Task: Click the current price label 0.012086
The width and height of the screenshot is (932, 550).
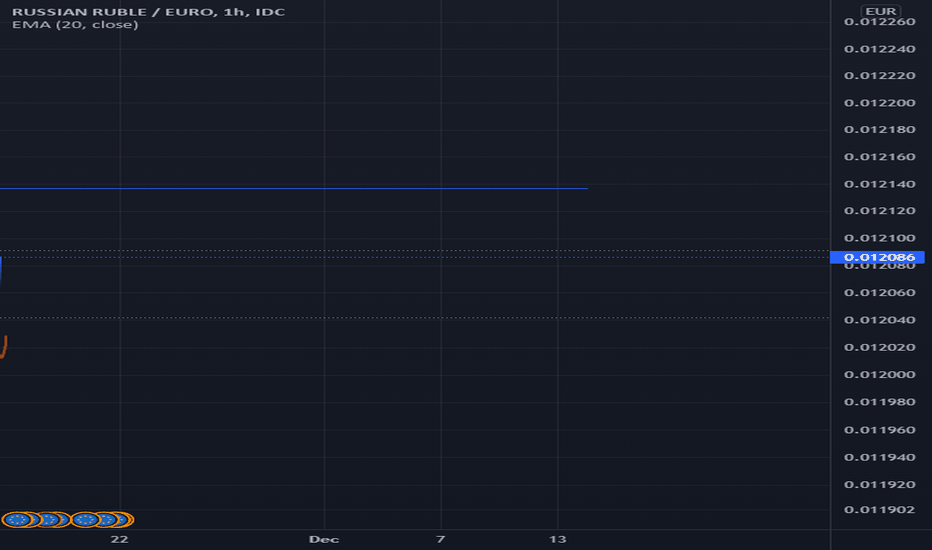Action: click(877, 257)
